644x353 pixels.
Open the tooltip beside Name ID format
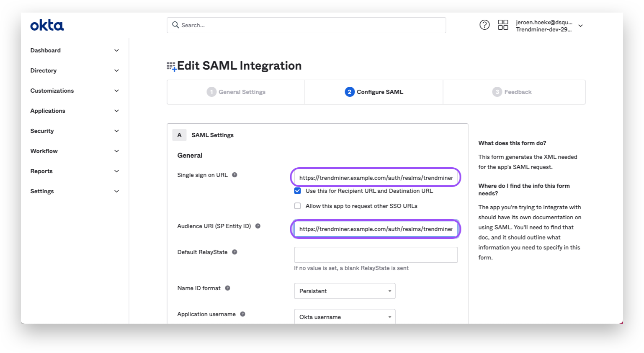click(x=227, y=288)
